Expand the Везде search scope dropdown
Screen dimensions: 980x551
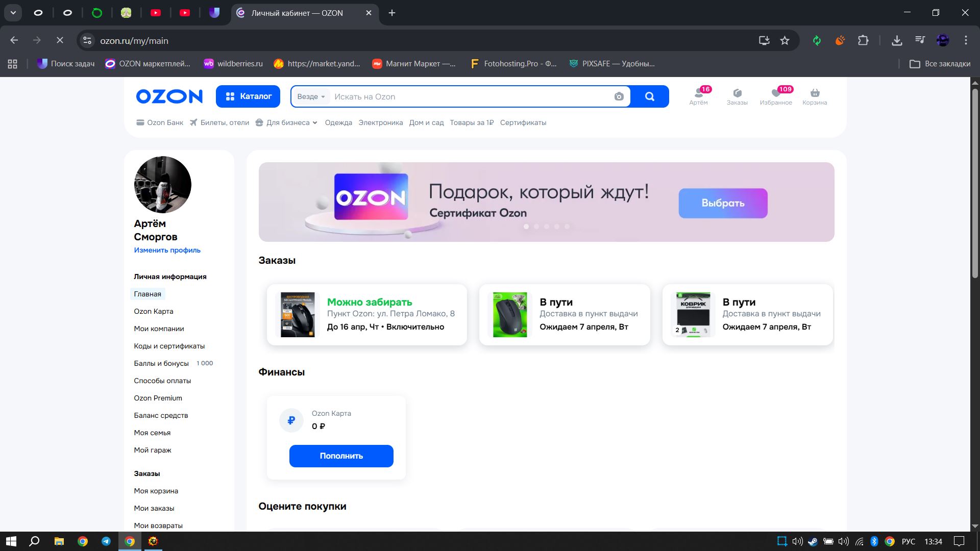[x=311, y=97]
